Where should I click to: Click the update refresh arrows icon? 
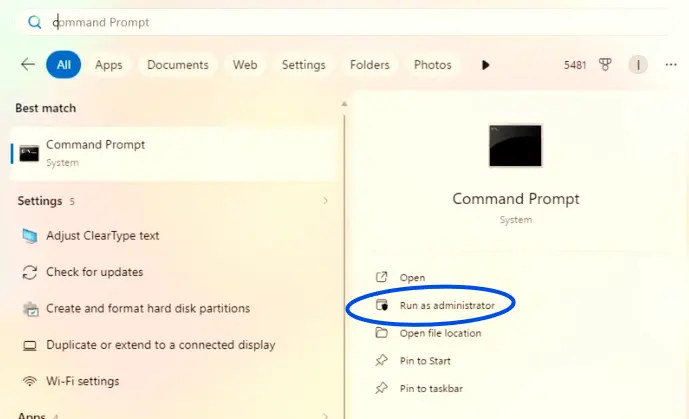tap(29, 272)
